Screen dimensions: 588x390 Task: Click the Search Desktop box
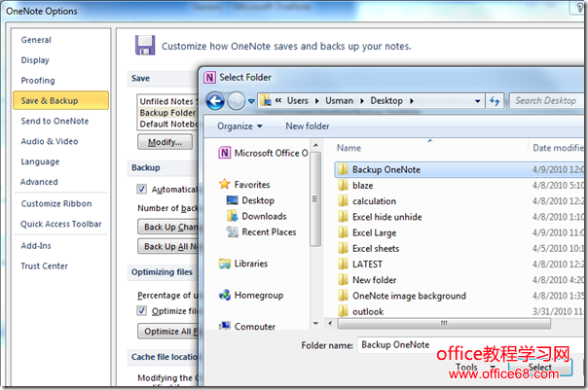[x=547, y=100]
